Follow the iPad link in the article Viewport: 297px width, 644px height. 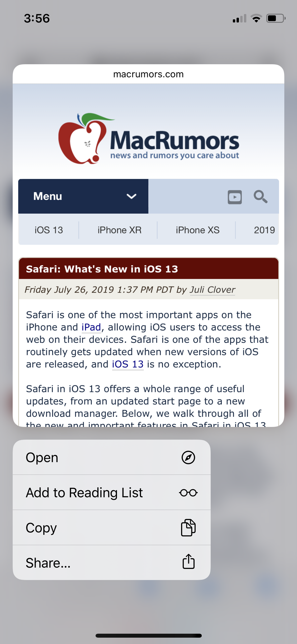tap(91, 327)
